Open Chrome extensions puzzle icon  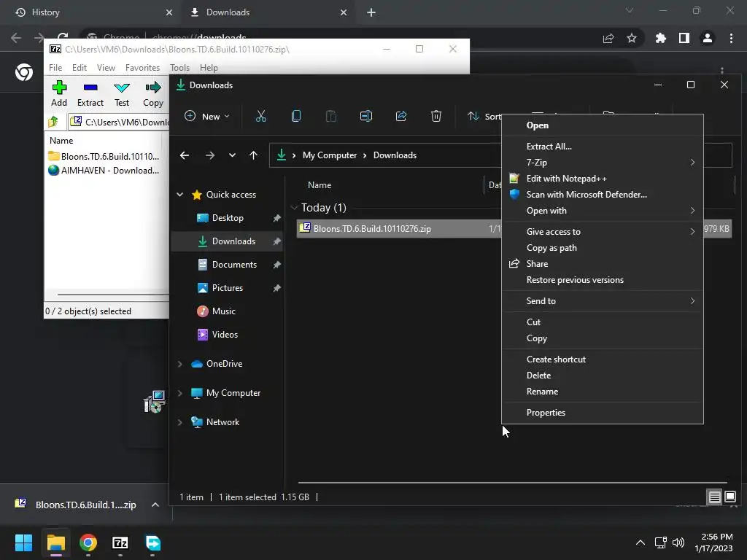coord(660,38)
